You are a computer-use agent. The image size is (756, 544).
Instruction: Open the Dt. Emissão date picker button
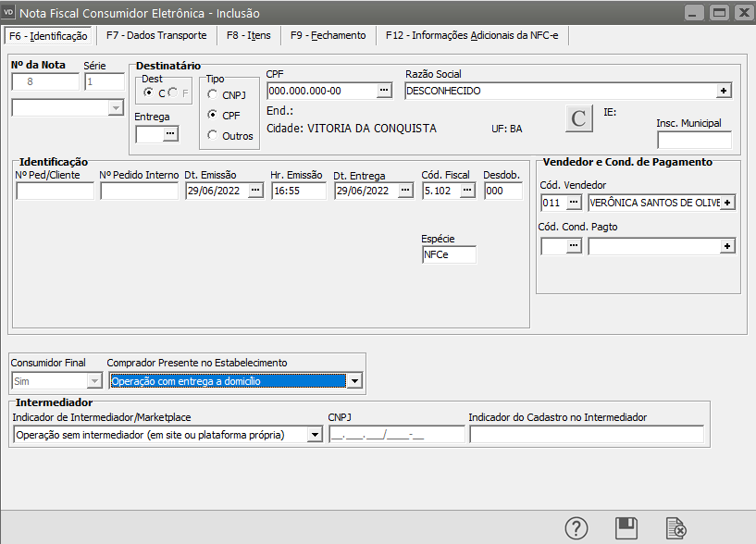[255, 191]
